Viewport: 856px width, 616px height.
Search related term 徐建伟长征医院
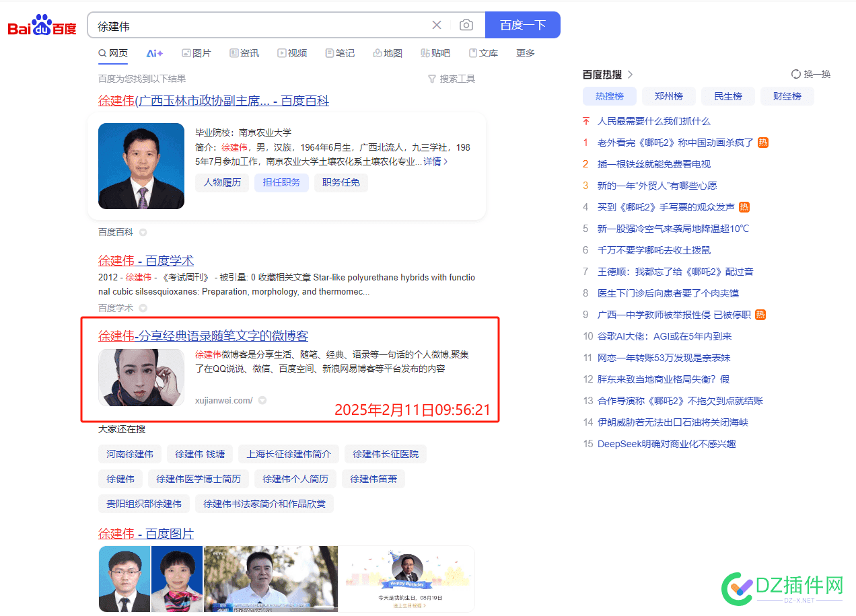(386, 454)
